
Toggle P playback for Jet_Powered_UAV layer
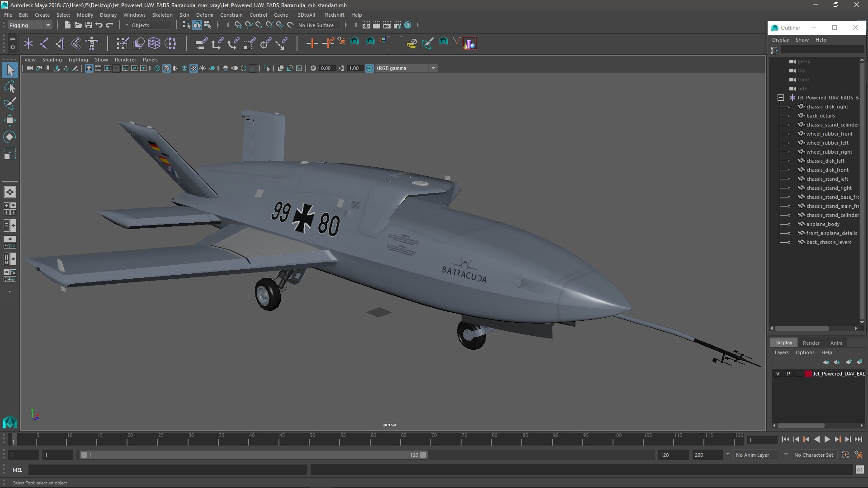[x=788, y=374]
